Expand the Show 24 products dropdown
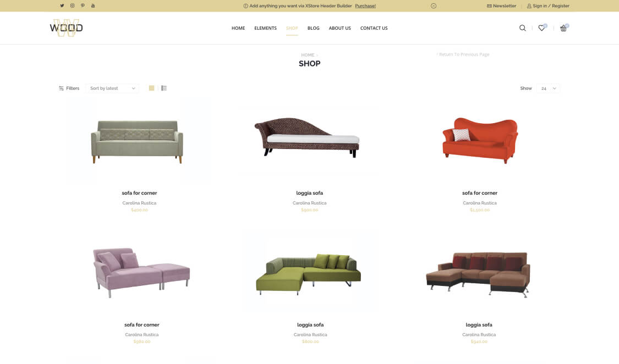This screenshot has height=364, width=619. pos(549,89)
